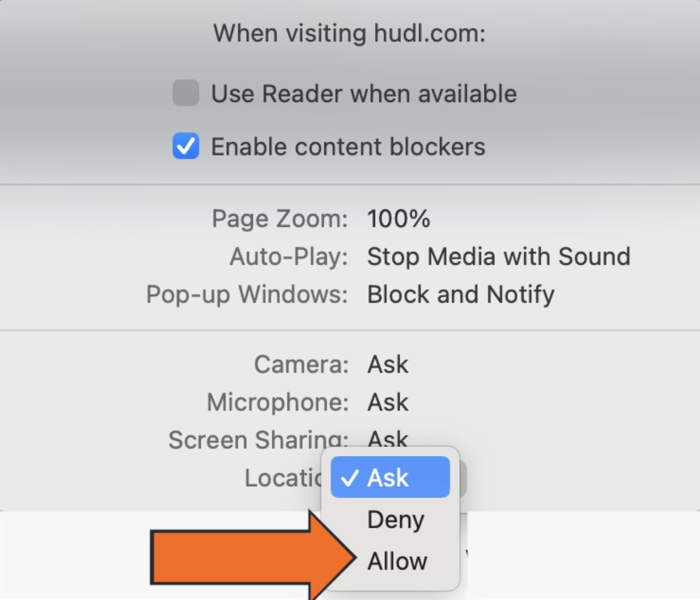Open the Screen Sharing permission dropdown
Screen dimensions: 700x600
[387, 440]
